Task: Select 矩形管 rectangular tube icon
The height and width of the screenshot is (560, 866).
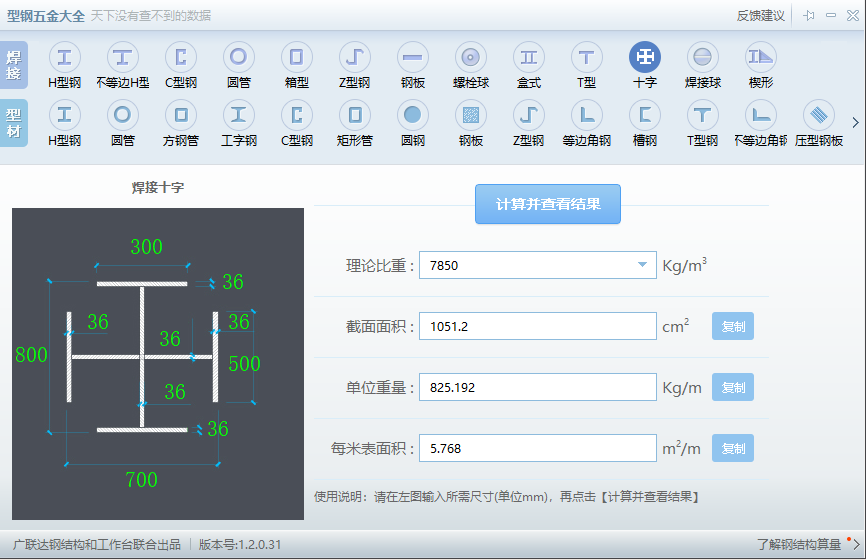Action: [355, 115]
